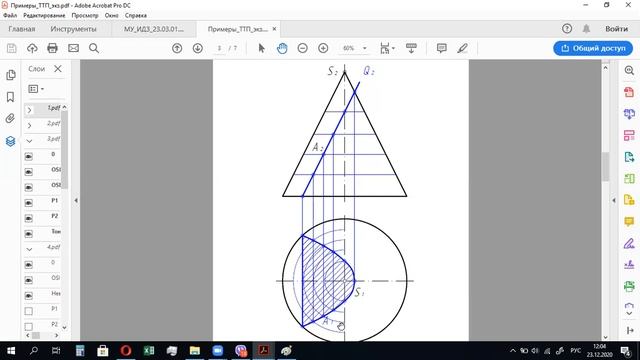Image resolution: width=640 pixels, height=360 pixels.
Task: Open the green Scan printer tool icon
Action: [x=629, y=286]
